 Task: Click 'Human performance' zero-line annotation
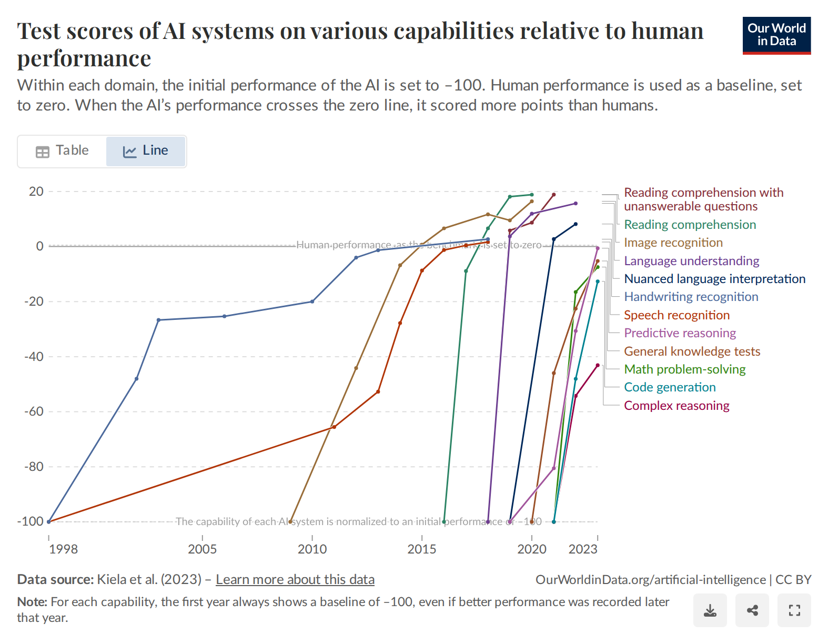(419, 245)
